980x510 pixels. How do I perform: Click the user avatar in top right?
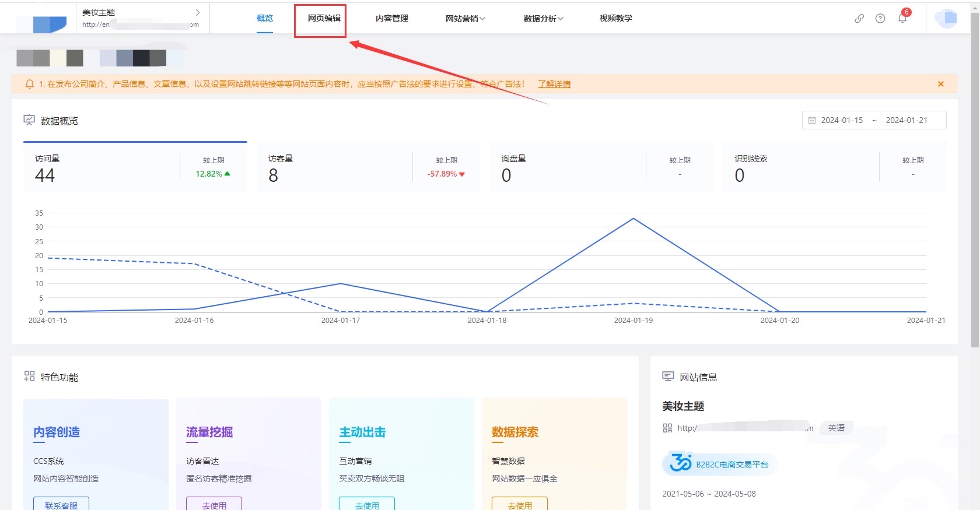coord(946,18)
